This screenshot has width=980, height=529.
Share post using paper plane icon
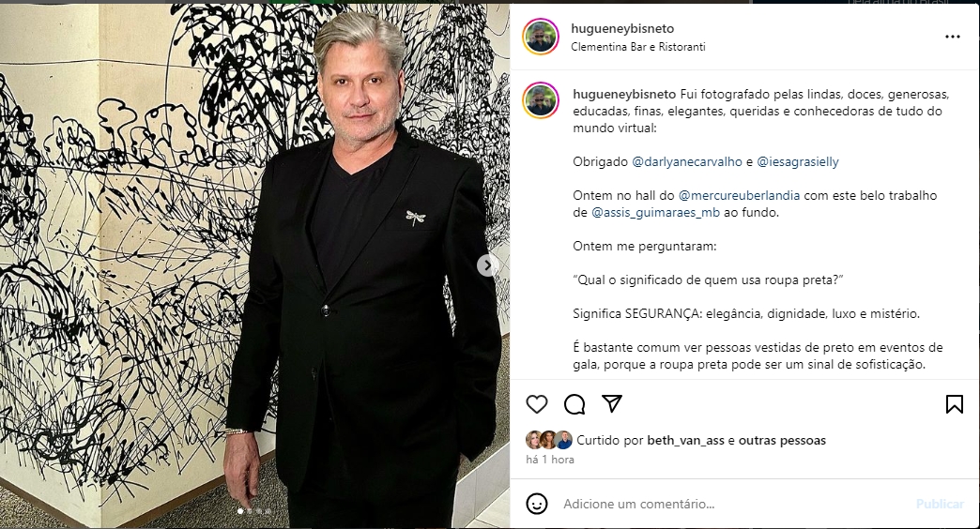(x=611, y=403)
